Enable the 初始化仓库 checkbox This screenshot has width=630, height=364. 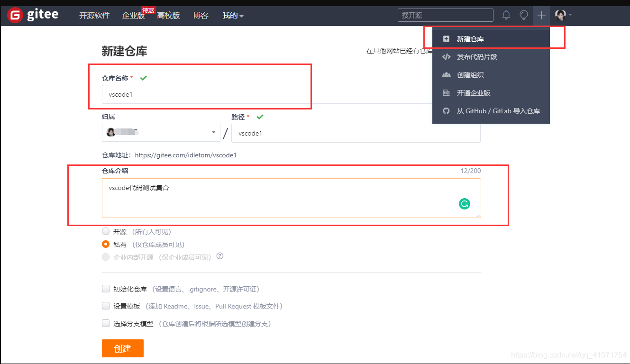(105, 288)
